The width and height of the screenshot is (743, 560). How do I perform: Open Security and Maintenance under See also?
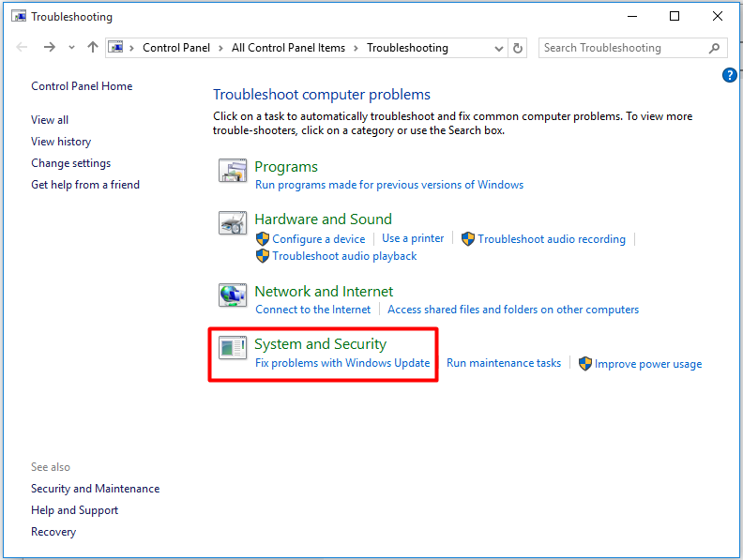(x=96, y=489)
